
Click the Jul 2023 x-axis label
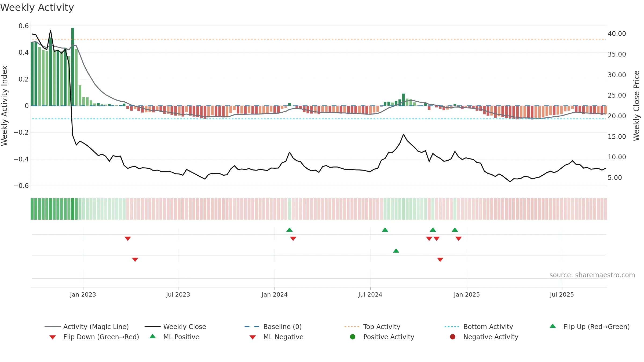tap(178, 294)
